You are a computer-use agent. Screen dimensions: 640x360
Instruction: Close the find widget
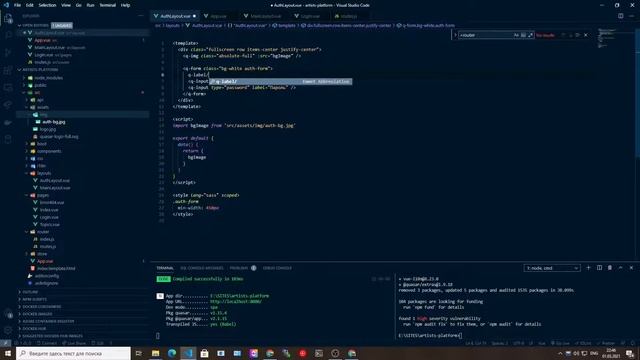pyautogui.click(x=586, y=35)
